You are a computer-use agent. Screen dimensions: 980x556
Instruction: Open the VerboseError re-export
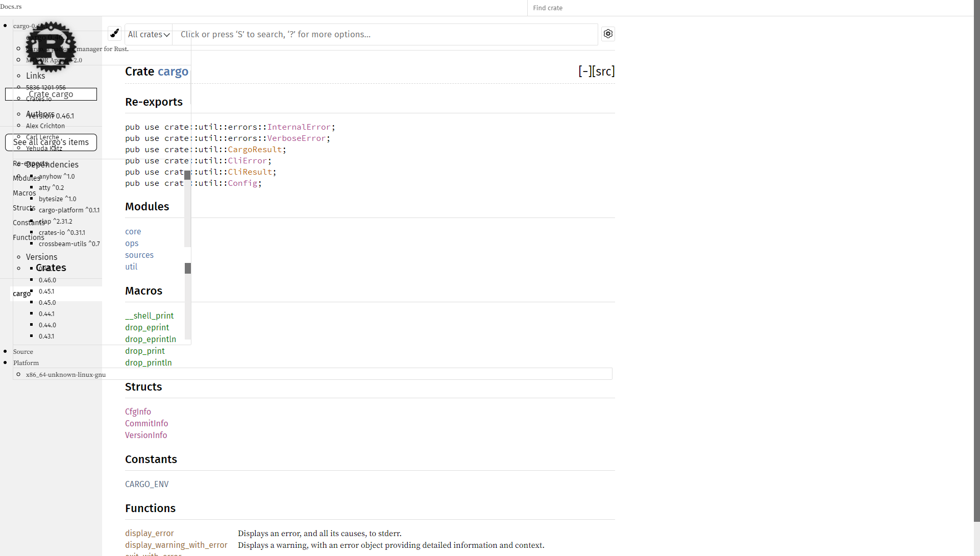pyautogui.click(x=297, y=138)
